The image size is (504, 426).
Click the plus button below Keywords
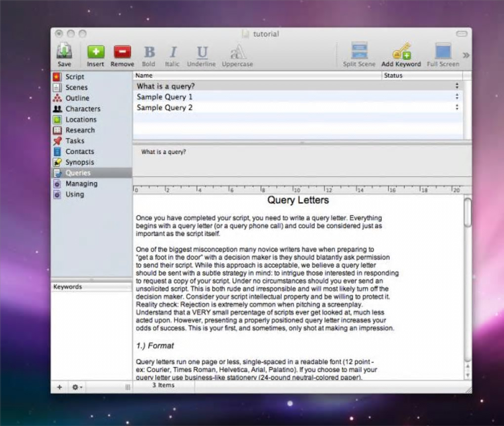click(59, 387)
